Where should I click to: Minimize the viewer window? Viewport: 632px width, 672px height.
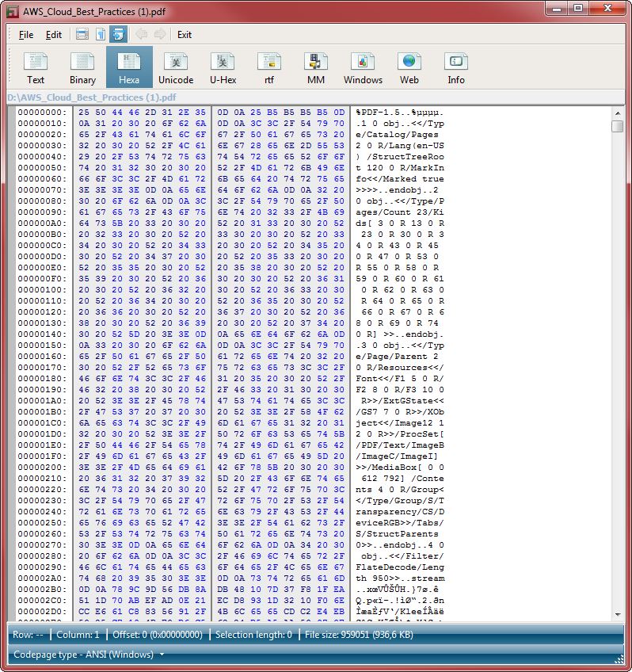point(557,8)
